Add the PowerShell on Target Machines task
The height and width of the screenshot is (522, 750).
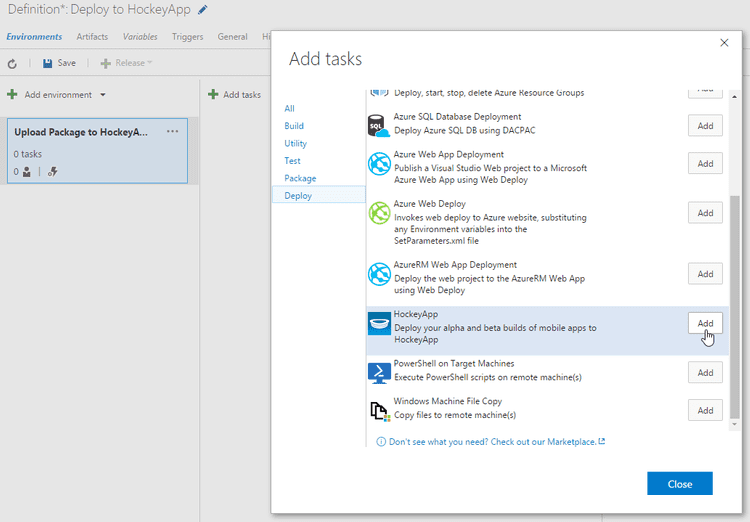pos(705,373)
